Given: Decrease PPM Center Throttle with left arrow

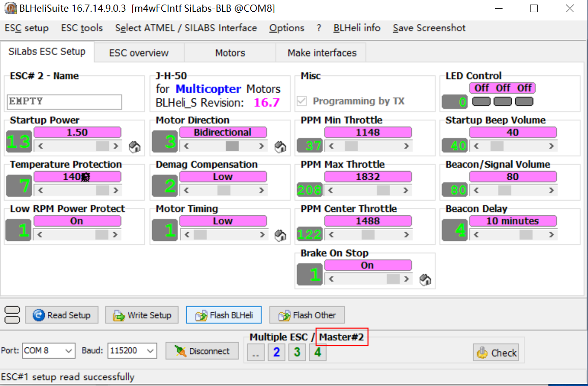Looking at the screenshot, I should click(331, 235).
